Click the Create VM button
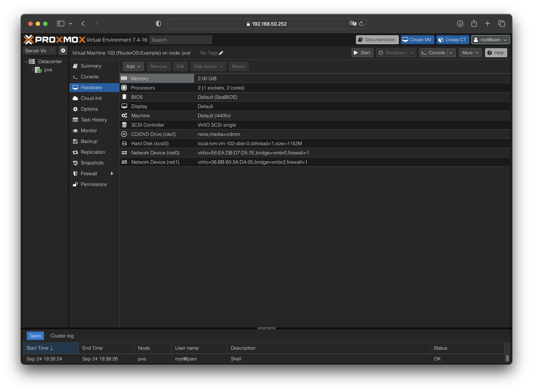533x392 pixels. point(417,40)
